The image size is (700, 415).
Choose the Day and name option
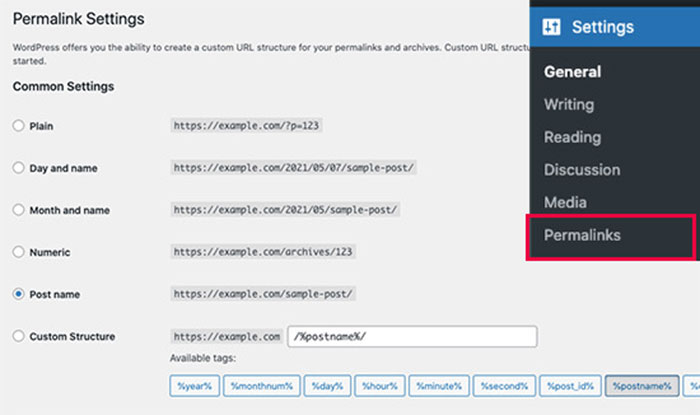(19, 168)
